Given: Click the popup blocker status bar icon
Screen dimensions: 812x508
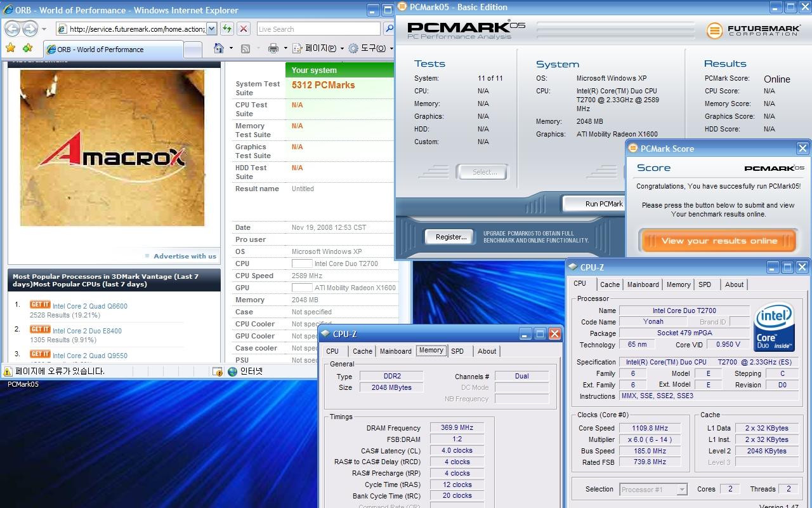Looking at the screenshot, I should 218,371.
